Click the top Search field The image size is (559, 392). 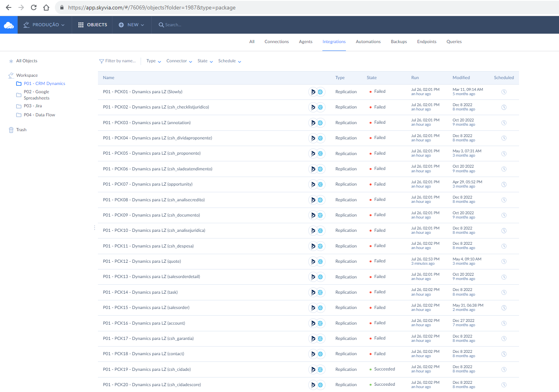(173, 25)
